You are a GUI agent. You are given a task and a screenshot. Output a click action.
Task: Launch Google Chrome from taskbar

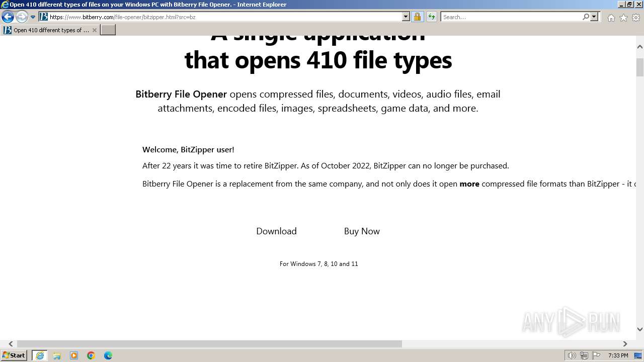[91, 355]
